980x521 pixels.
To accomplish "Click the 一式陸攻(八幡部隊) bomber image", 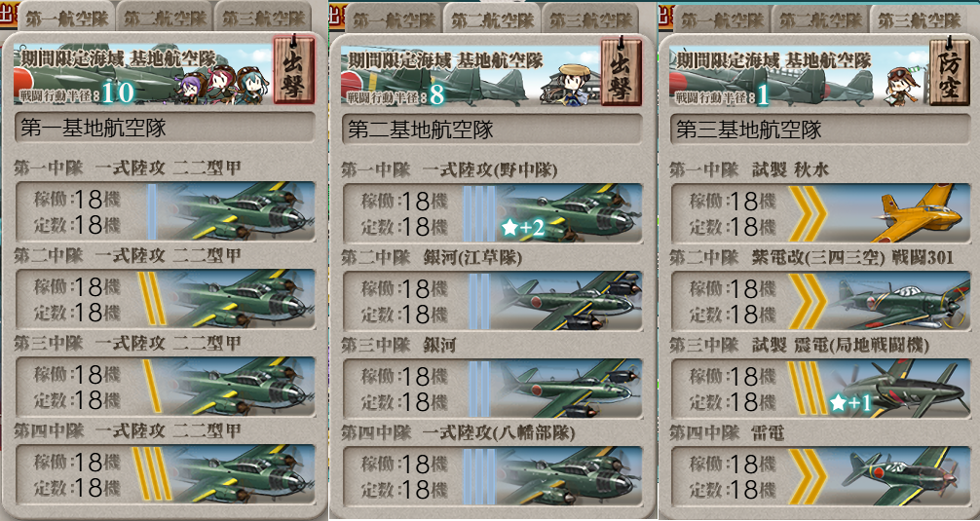I will pos(570,475).
